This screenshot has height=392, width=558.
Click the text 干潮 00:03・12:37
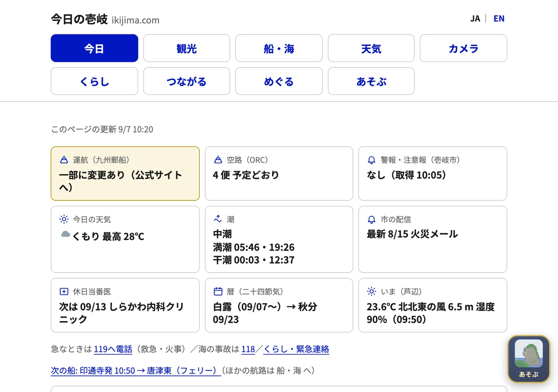pyautogui.click(x=254, y=260)
